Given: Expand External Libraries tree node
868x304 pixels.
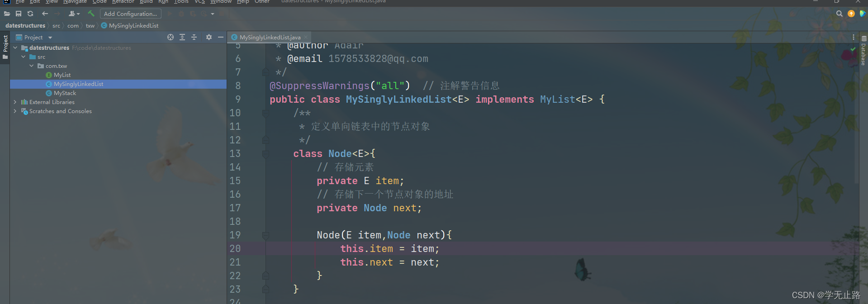Looking at the screenshot, I should pos(15,102).
